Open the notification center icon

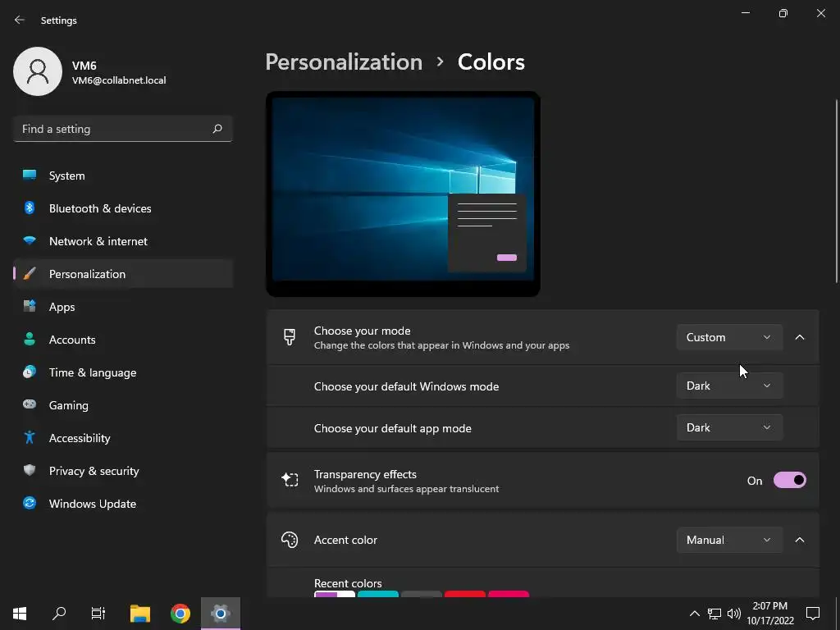point(813,614)
